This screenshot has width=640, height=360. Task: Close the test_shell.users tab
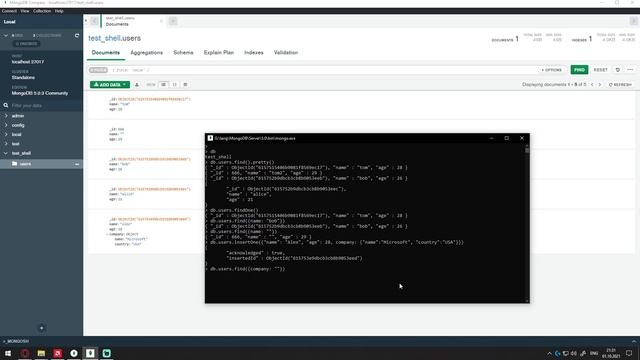[161, 21]
